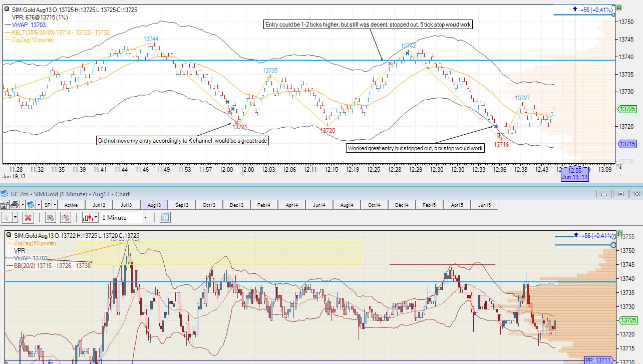Click the BB(20/2) legend in lower chart

coord(49,266)
